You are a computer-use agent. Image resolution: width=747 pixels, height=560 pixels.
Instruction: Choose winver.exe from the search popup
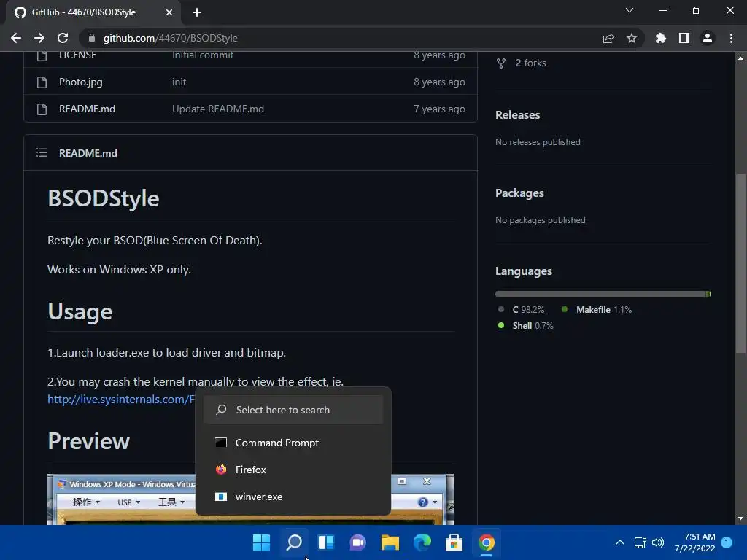tap(293, 497)
